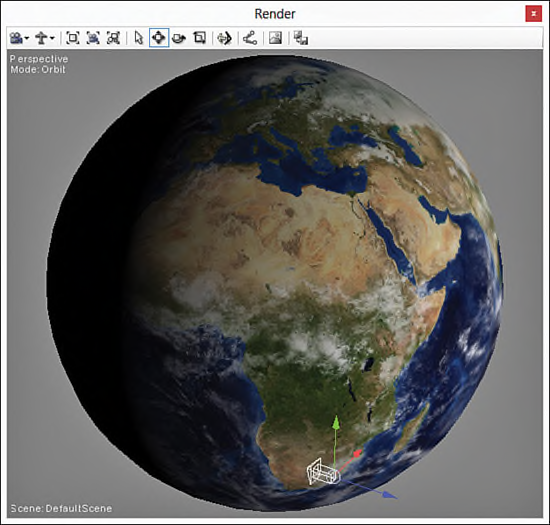The image size is (550, 525).
Task: Select the white wireframe camera object
Action: click(323, 472)
